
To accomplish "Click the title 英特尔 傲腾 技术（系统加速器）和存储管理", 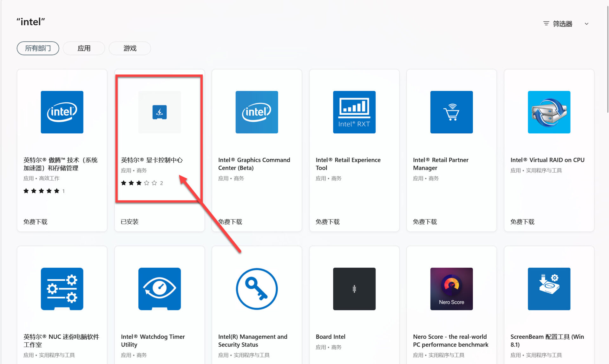I will (60, 164).
